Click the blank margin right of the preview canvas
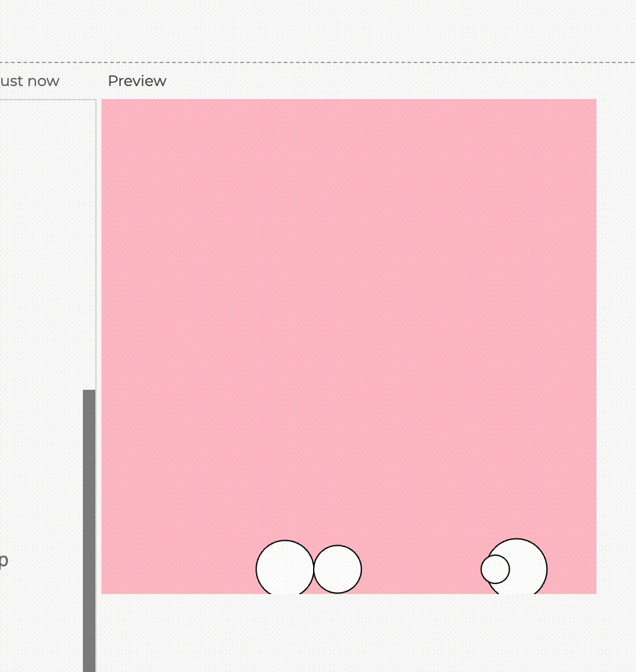 [x=616, y=347]
